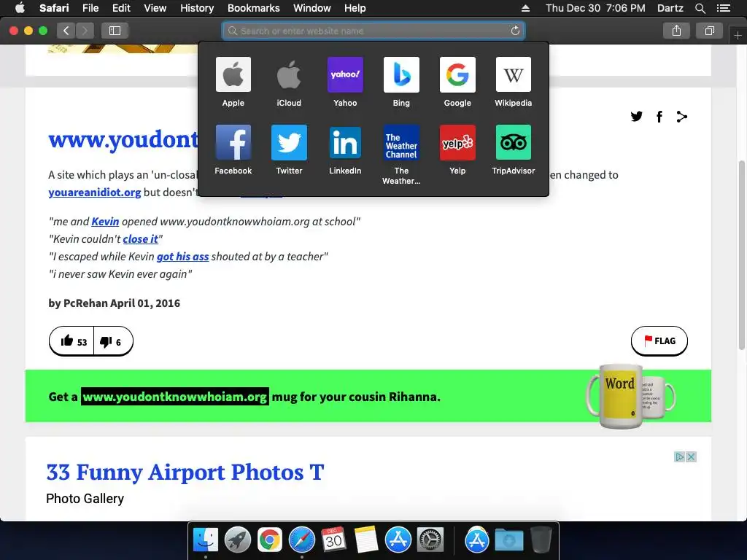The width and height of the screenshot is (747, 560).
Task: Toggle the Safari sidebar button
Action: click(115, 31)
